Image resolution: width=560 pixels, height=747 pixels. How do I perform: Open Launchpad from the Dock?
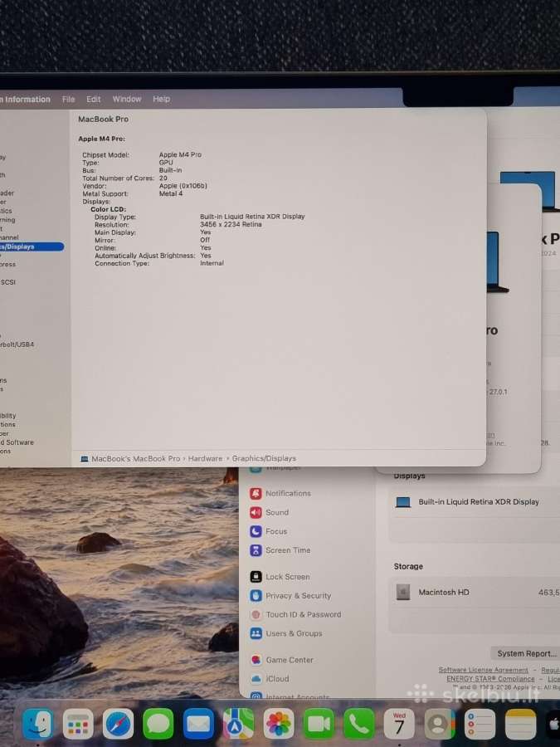pyautogui.click(x=78, y=724)
